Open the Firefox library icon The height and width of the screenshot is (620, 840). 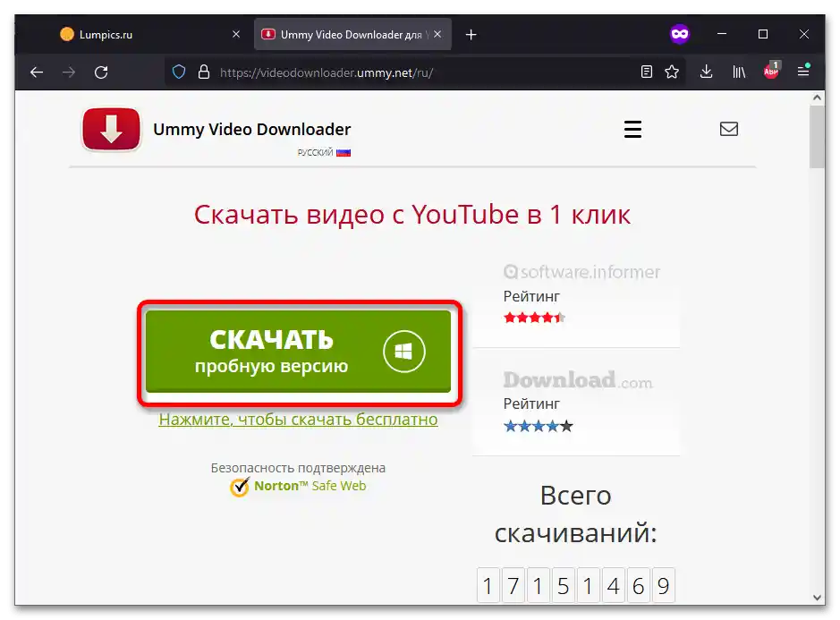coord(738,72)
